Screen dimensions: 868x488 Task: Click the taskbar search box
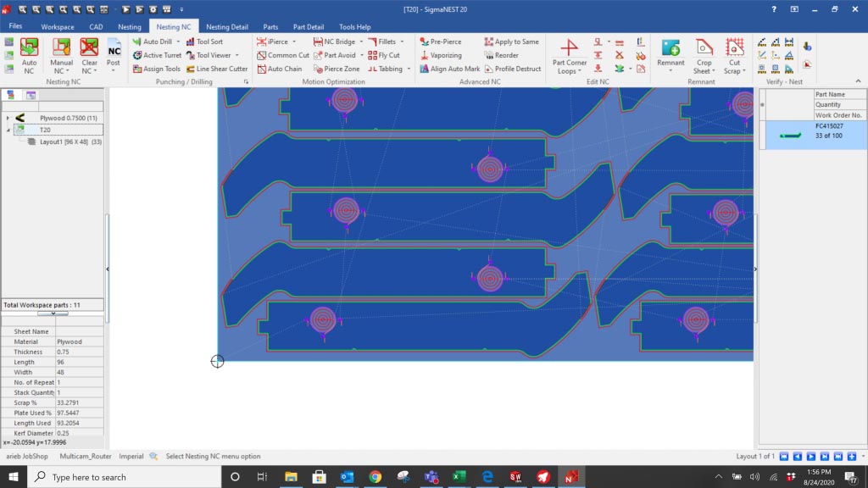(124, 476)
